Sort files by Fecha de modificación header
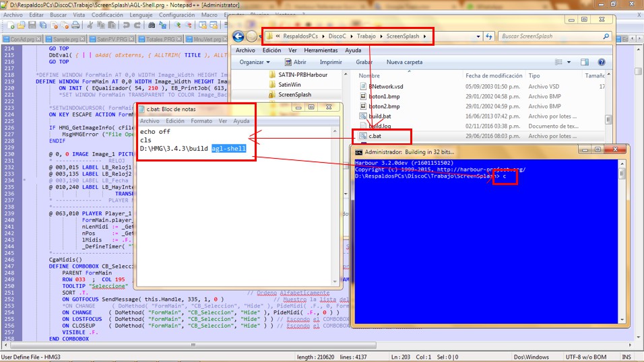This screenshot has height=362, width=644. pyautogui.click(x=494, y=75)
